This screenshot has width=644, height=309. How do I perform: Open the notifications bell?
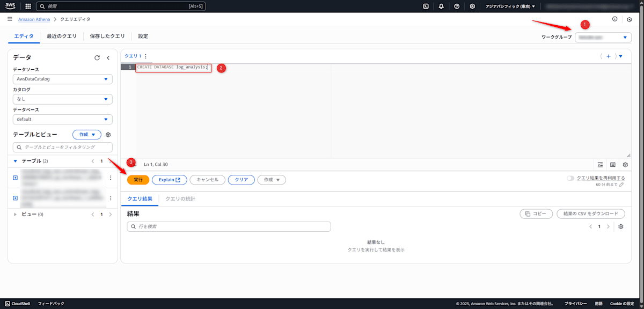[x=441, y=6]
